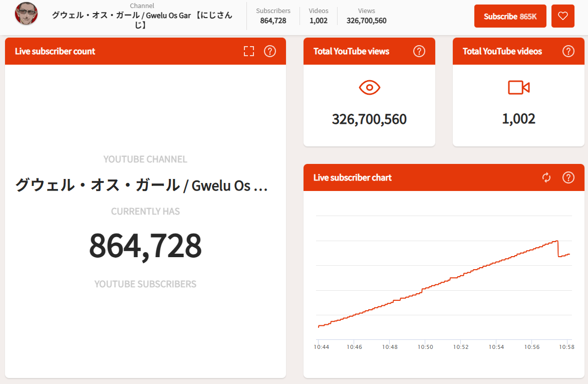
Task: Toggle the heart favorite button
Action: pos(563,16)
